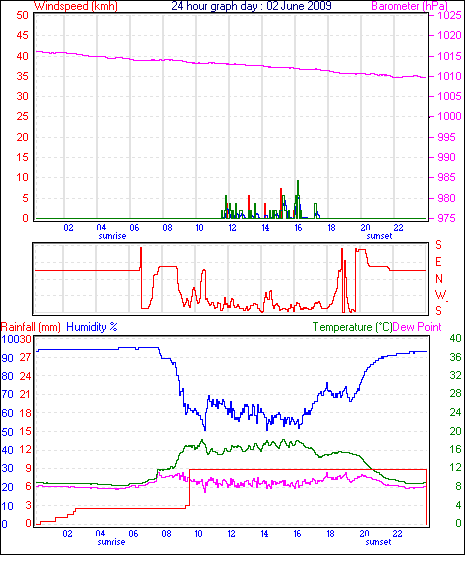Image resolution: width=466 pixels, height=566 pixels.
Task: Click the tallest green wind gust bar
Action: click(298, 199)
